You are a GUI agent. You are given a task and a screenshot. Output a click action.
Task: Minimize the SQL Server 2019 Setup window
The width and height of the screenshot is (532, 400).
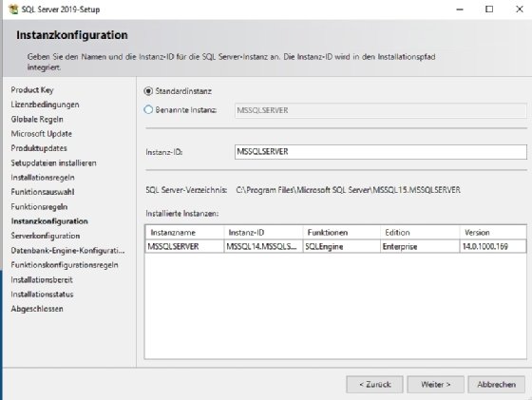pyautogui.click(x=460, y=10)
